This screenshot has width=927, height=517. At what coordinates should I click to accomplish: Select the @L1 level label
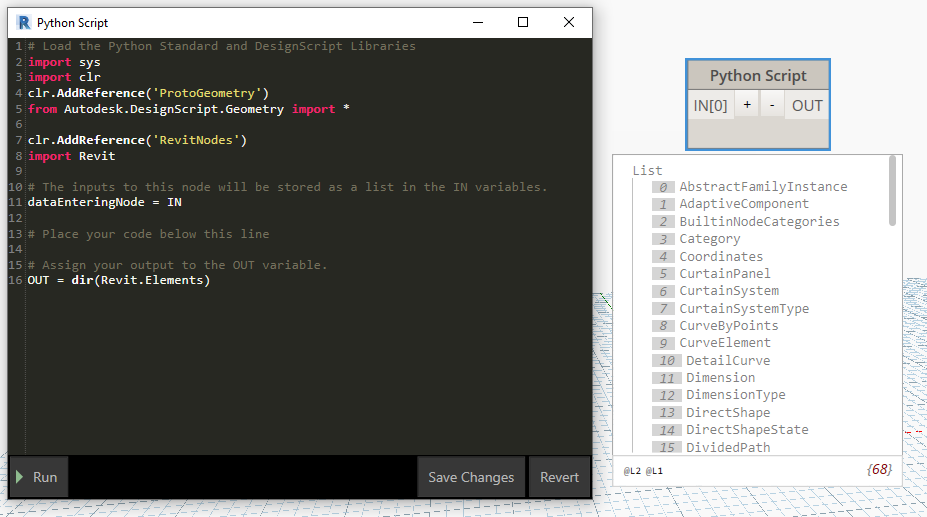coord(654,471)
